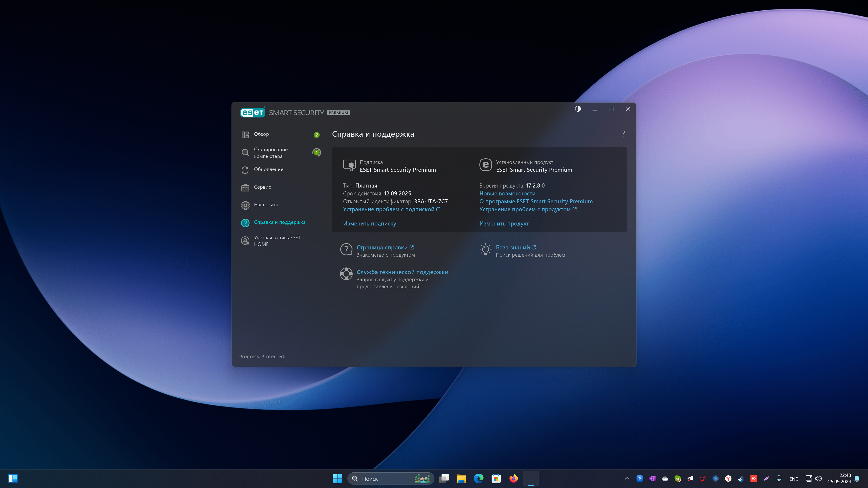Open Microsoft Store from taskbar
Image resolution: width=868 pixels, height=488 pixels.
pyautogui.click(x=496, y=479)
